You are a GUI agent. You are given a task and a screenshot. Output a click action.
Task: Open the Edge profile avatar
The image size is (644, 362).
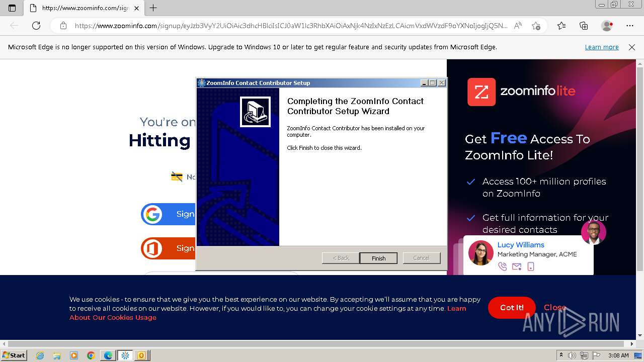point(607,26)
